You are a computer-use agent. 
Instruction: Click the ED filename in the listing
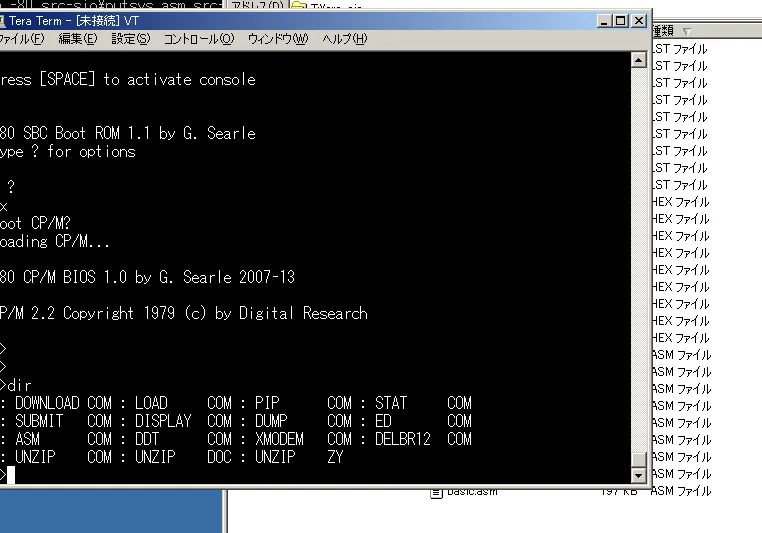click(383, 421)
